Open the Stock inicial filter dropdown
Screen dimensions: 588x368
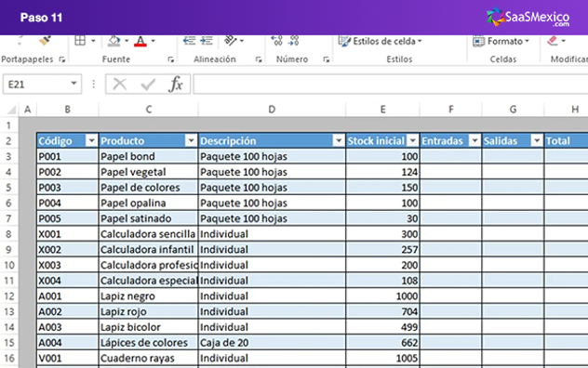(x=412, y=141)
